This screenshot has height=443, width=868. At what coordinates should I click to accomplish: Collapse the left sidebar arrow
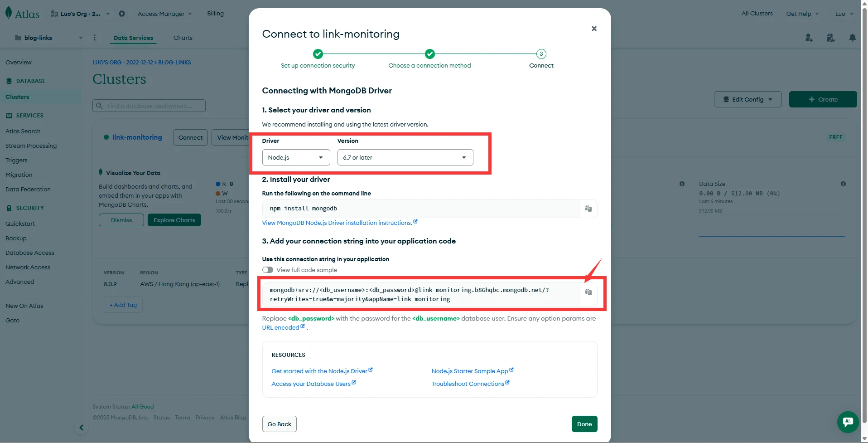(82, 427)
